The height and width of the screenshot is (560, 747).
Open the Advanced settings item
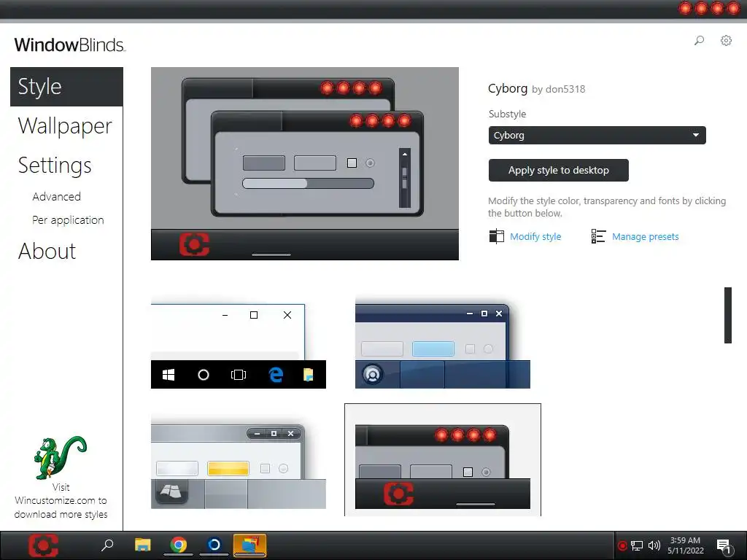[57, 197]
